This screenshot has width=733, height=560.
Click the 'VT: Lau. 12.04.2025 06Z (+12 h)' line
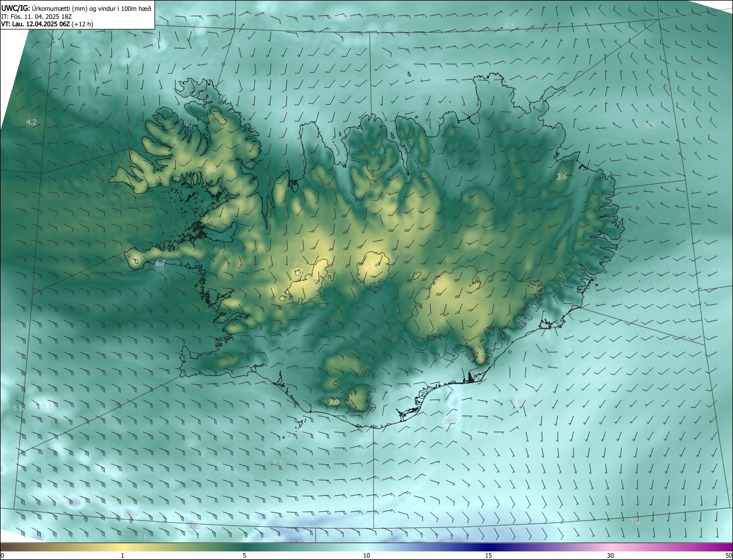click(x=47, y=24)
